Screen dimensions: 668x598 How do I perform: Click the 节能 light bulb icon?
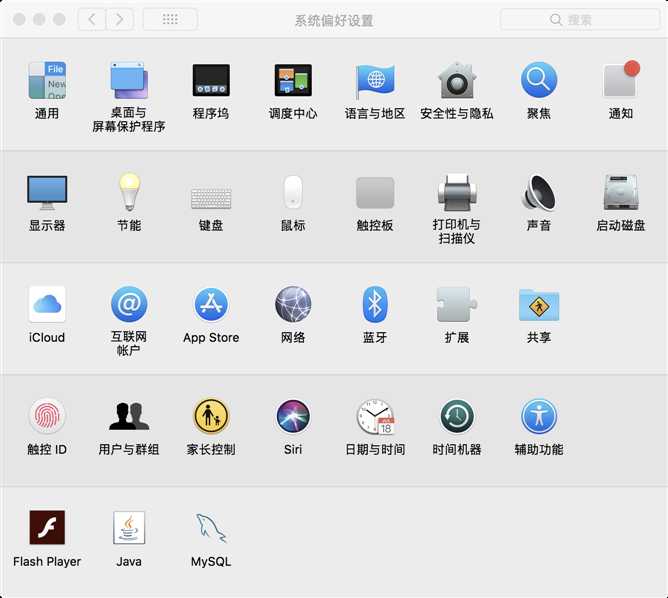click(129, 192)
